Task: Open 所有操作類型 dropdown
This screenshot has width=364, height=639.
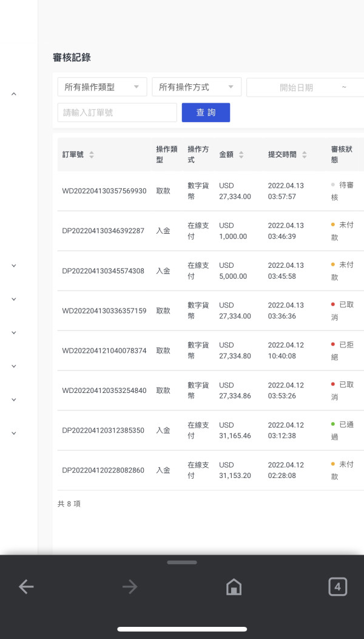Action: (x=102, y=87)
